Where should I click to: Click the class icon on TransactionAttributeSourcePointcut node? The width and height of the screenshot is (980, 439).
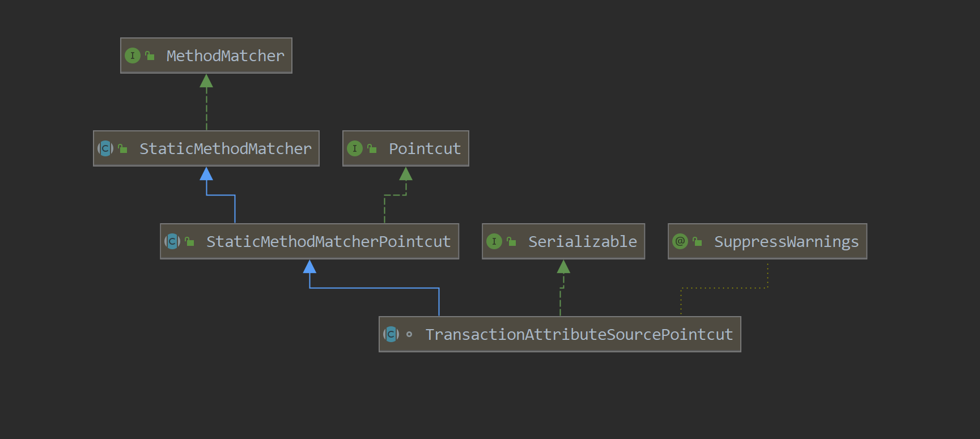coord(391,334)
